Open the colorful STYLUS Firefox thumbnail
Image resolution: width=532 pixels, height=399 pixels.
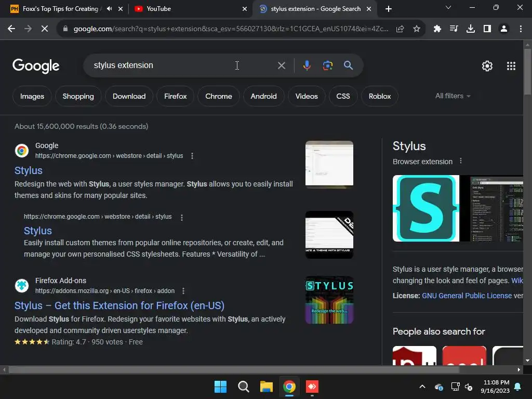point(329,300)
